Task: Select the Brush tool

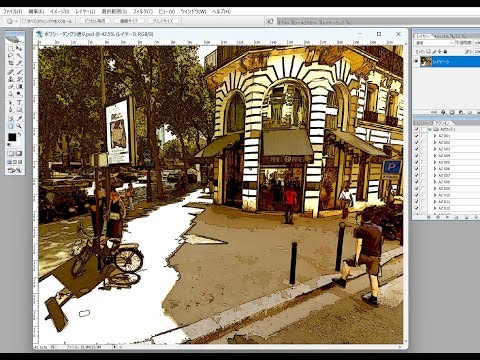Action: 19,72
